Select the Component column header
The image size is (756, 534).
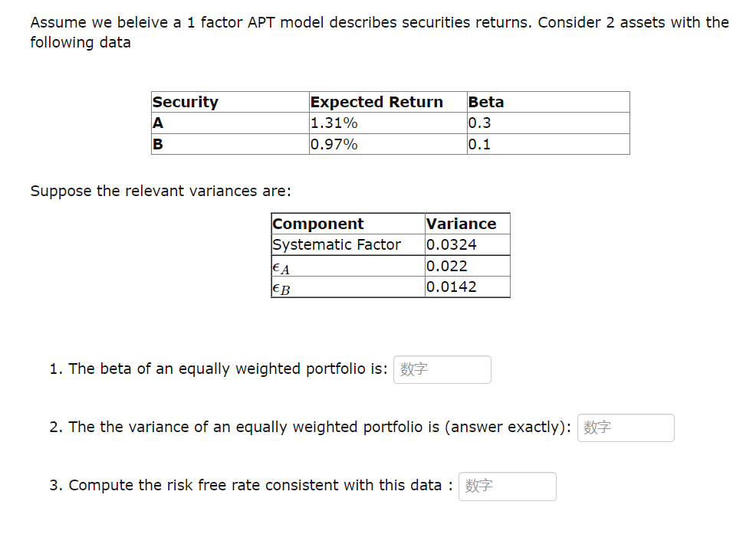coord(317,223)
